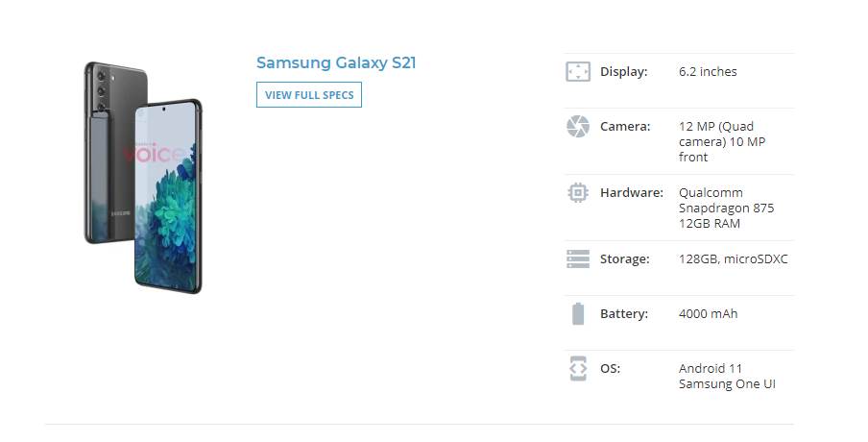Click the camera shutter icon
The height and width of the screenshot is (442, 868).
(577, 127)
